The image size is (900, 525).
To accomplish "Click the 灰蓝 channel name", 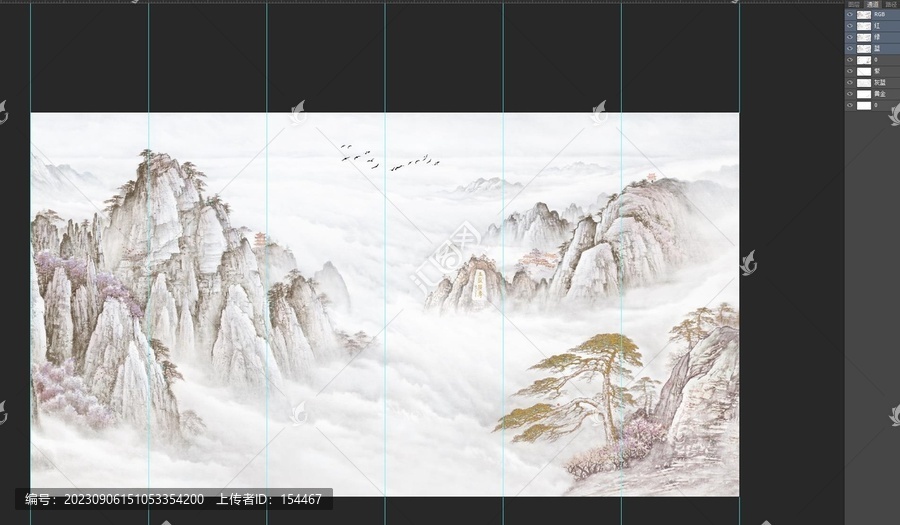I will click(880, 83).
